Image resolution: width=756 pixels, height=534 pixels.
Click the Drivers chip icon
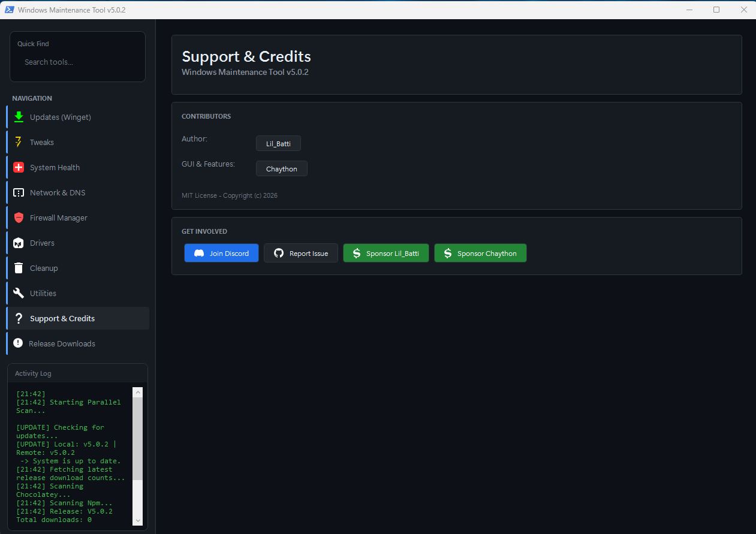coord(19,243)
